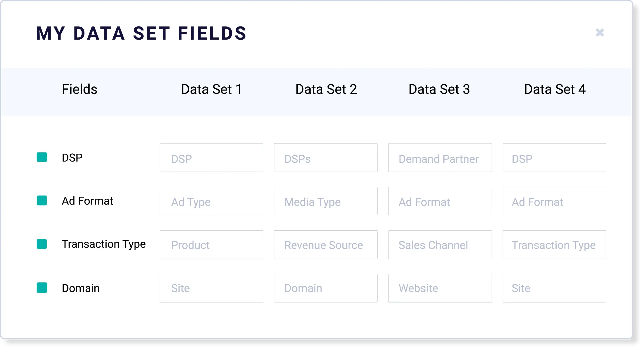Select the Revenue Source input field
This screenshot has height=350, width=644.
pyautogui.click(x=326, y=245)
